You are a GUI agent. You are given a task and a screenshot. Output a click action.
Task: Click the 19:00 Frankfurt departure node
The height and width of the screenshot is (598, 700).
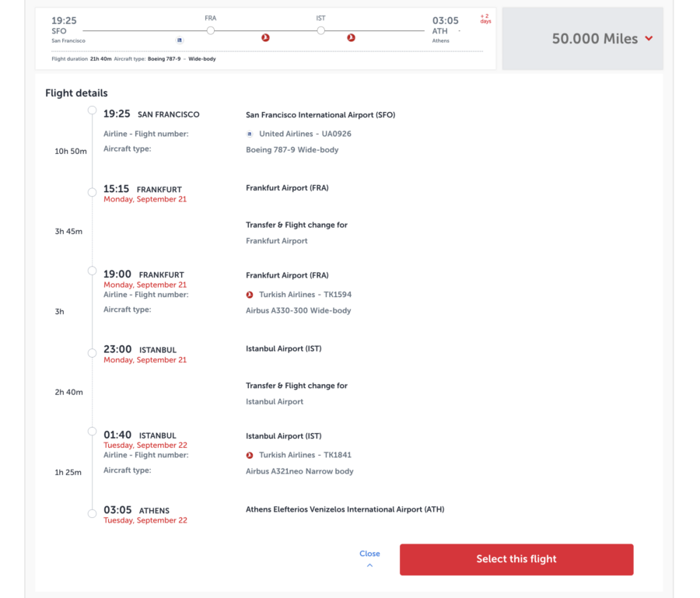92,271
